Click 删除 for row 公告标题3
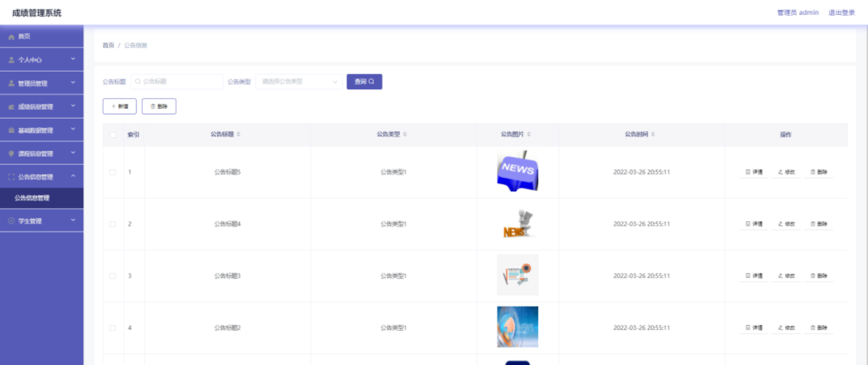 (x=819, y=276)
